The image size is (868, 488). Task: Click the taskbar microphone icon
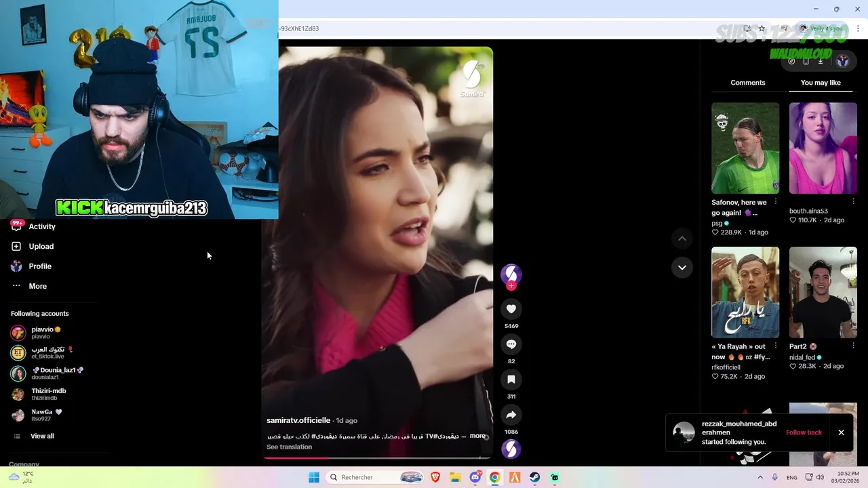coord(775,477)
